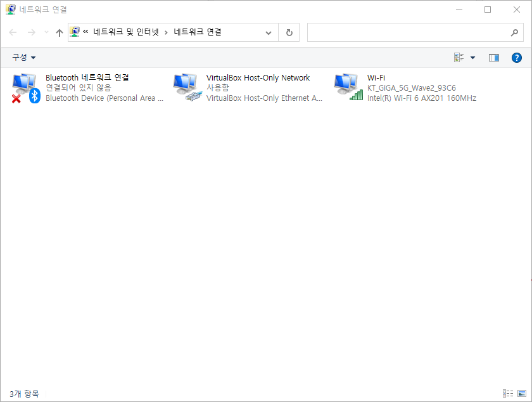This screenshot has height=402, width=532.
Task: Close the 네트워크 연결 window
Action: coord(516,10)
